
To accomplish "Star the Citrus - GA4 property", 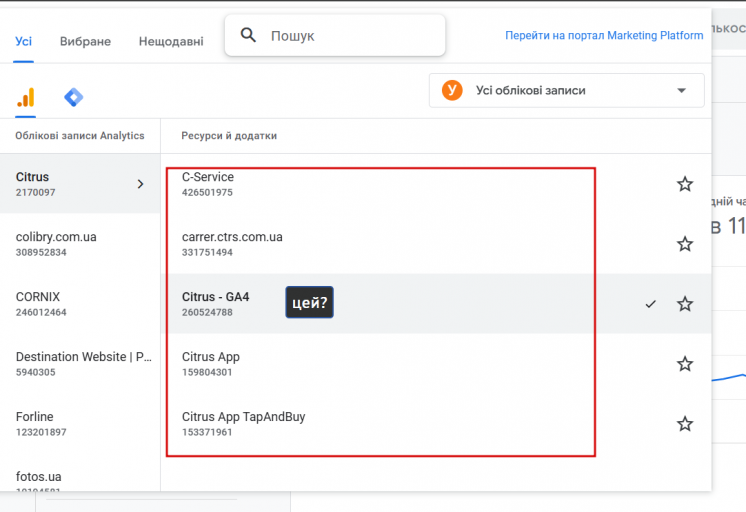I will [685, 304].
